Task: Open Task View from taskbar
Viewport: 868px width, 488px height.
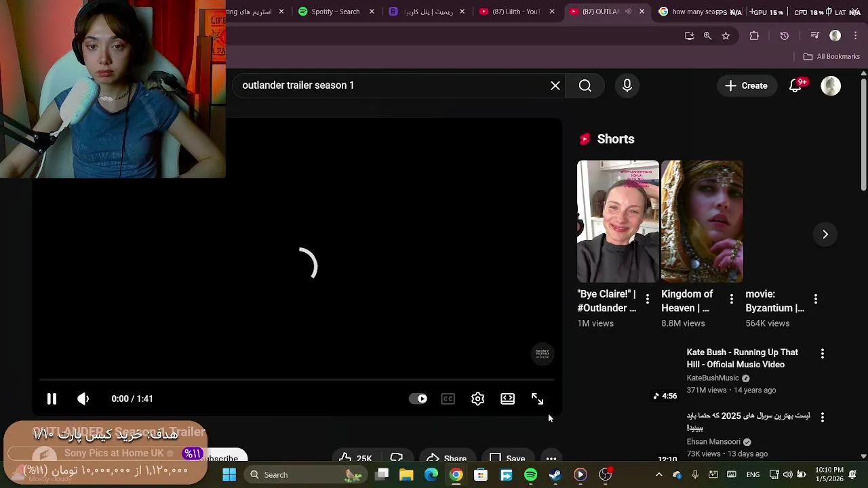Action: coord(382,474)
